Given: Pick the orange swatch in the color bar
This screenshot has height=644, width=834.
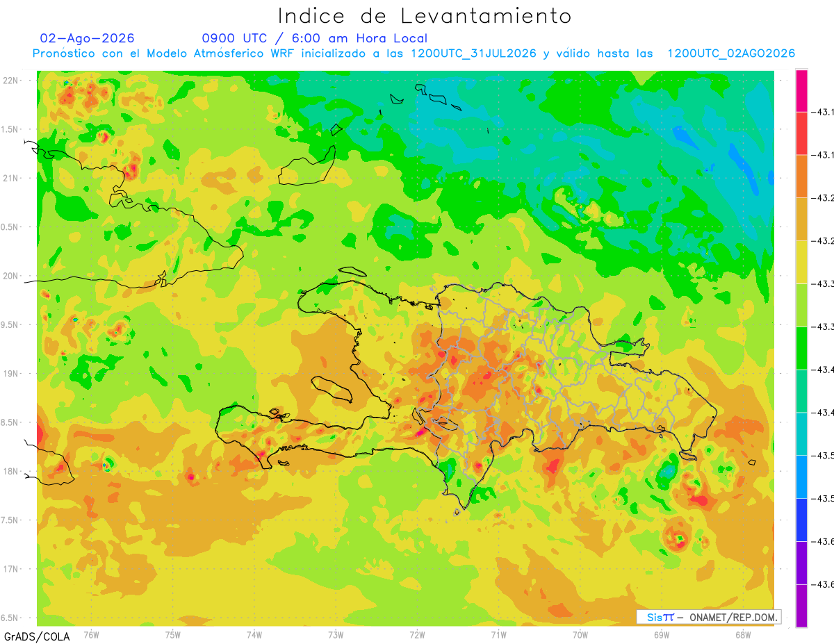Looking at the screenshot, I should 801,176.
